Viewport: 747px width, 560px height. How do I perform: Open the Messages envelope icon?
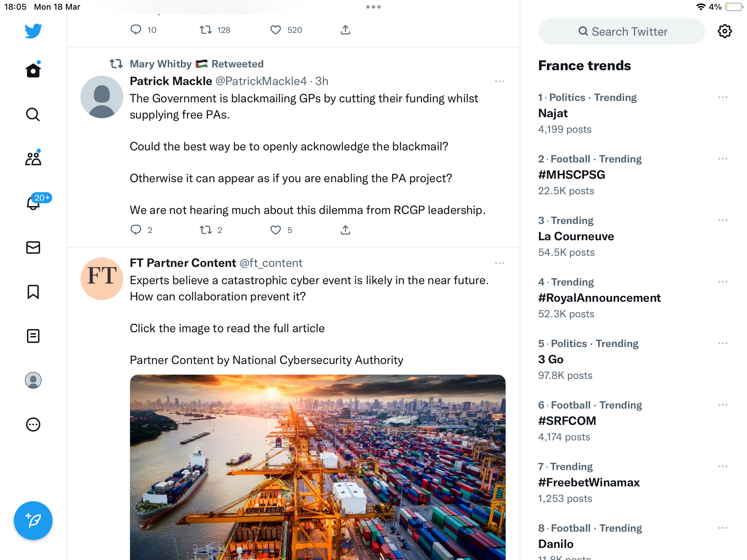pyautogui.click(x=33, y=248)
